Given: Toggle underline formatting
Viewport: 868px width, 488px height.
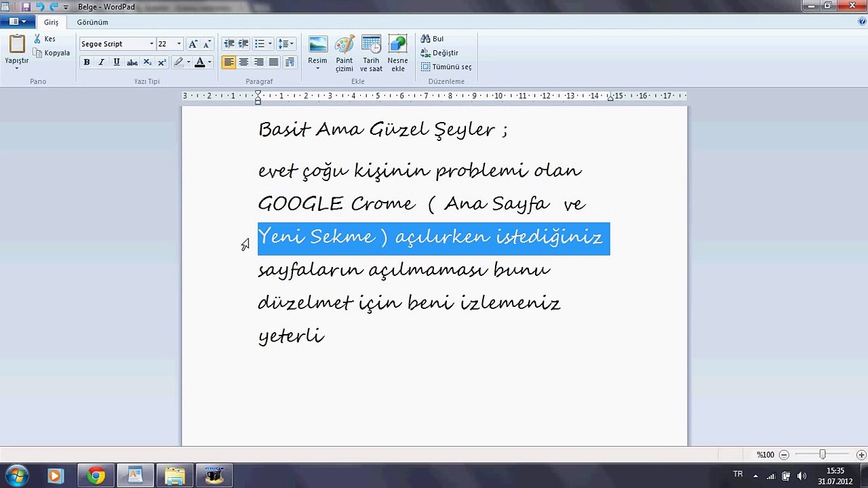Looking at the screenshot, I should 117,62.
